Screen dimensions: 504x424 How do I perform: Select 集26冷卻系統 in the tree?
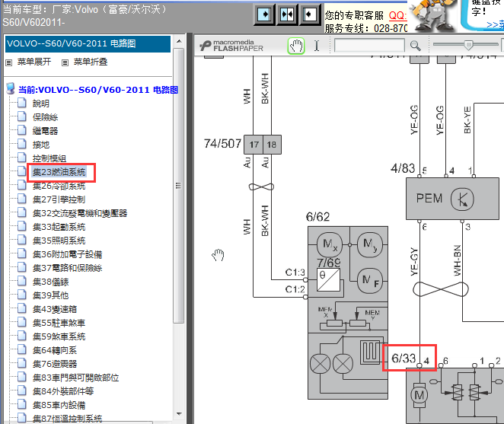pos(59,186)
